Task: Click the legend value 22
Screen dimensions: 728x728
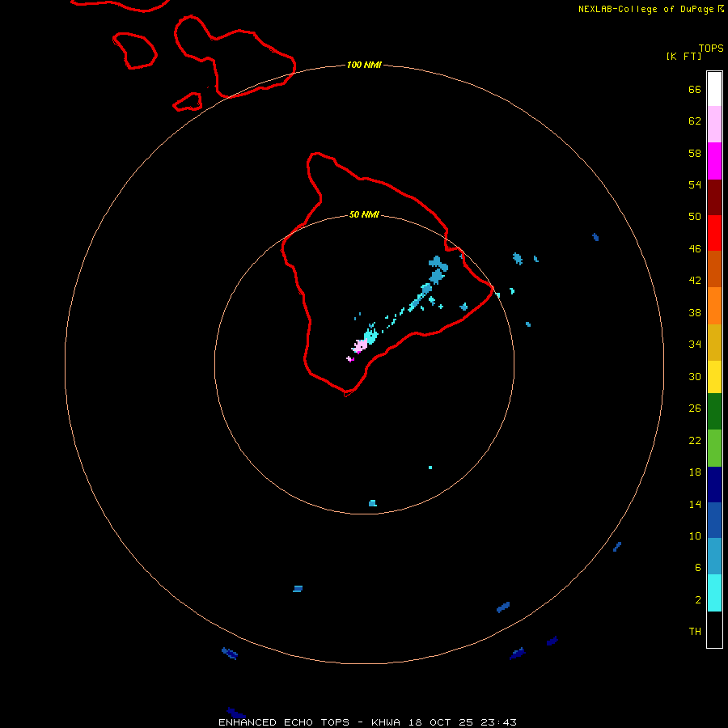Action: [x=695, y=440]
